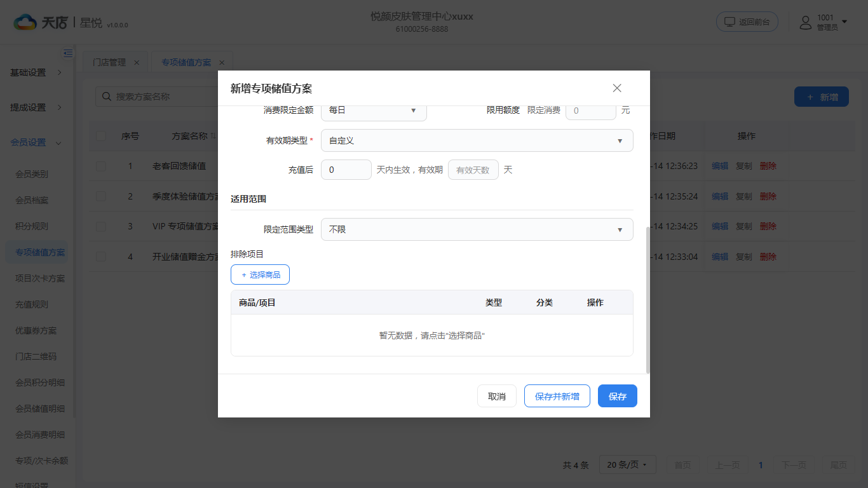Viewport: 868px width, 488px height.
Task: Open 充值规则 in the sidebar
Action: coord(32,304)
